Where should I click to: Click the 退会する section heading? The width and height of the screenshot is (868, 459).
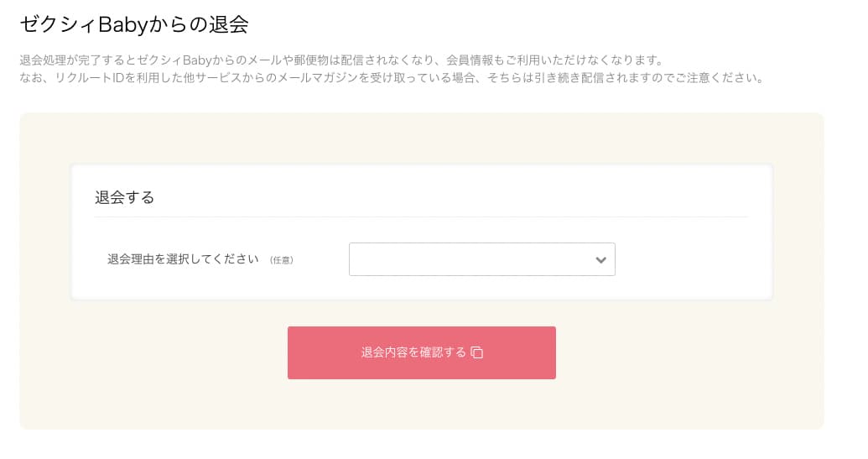point(125,198)
